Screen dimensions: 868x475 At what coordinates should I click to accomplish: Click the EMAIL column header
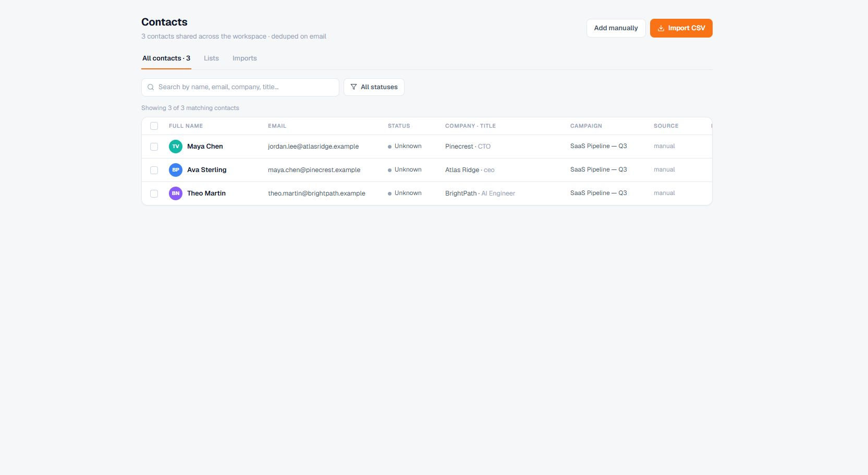click(277, 126)
